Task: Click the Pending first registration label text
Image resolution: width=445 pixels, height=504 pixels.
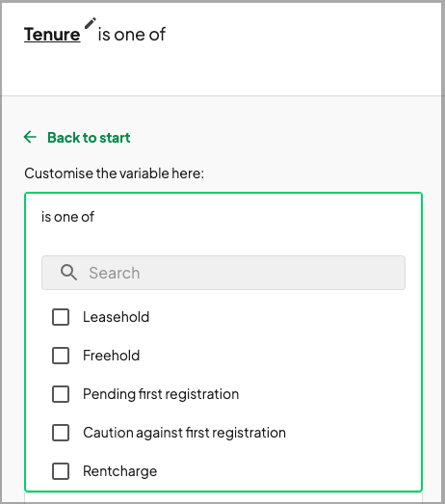Action: pyautogui.click(x=161, y=394)
